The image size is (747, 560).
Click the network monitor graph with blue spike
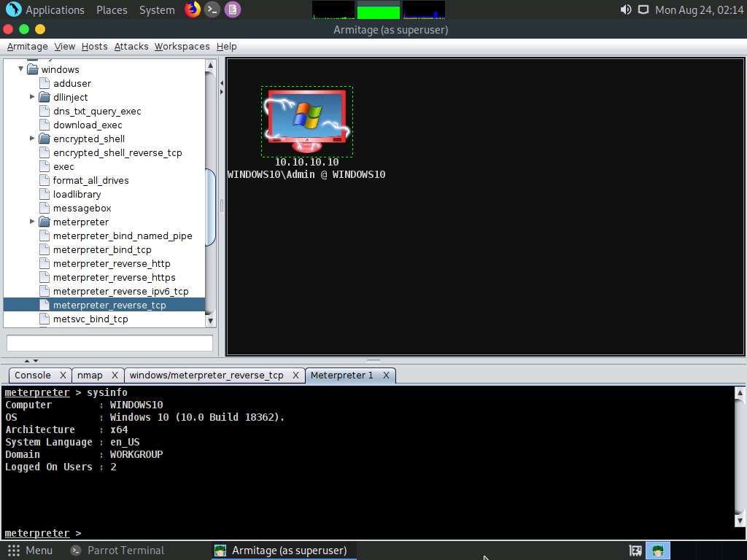tap(424, 9)
